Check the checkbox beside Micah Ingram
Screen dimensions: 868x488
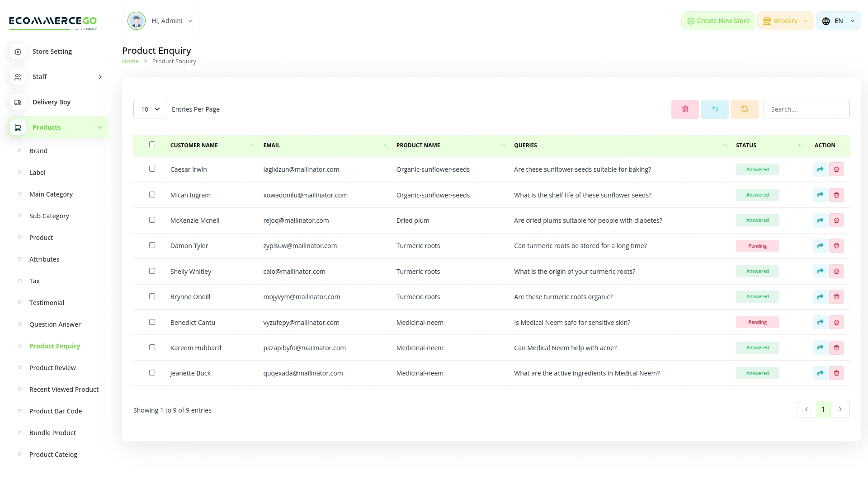point(152,194)
